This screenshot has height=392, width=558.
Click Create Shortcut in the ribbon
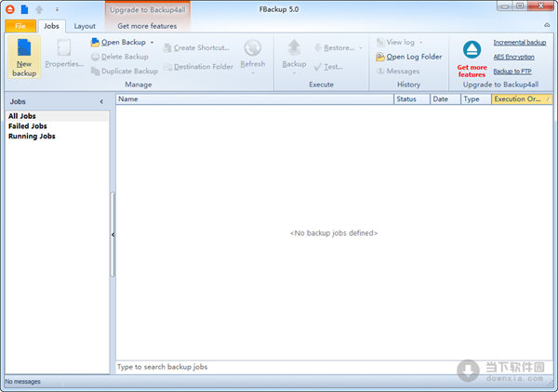(x=196, y=47)
